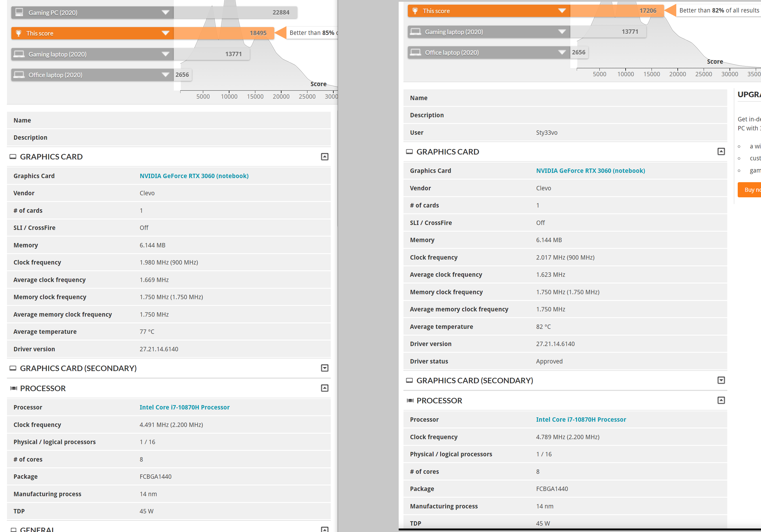
Task: Click monitor icon next to GRAPHICS CARD heading right window
Action: [x=409, y=152]
